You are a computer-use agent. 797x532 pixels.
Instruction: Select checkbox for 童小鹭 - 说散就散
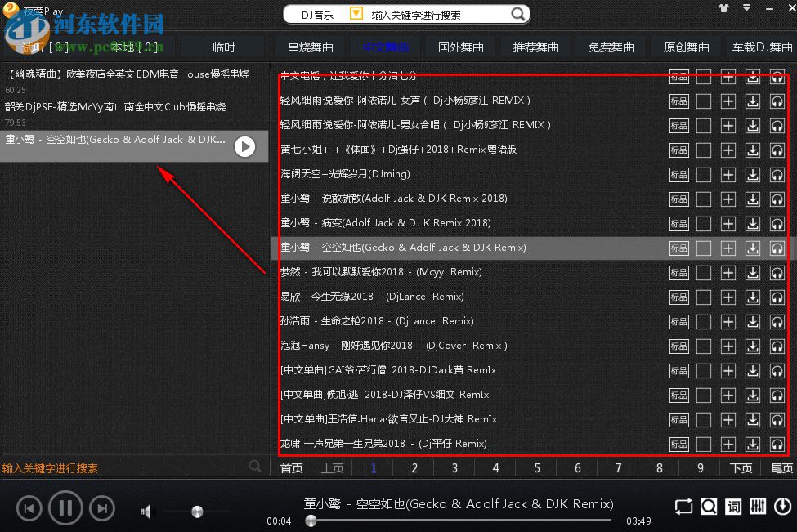point(704,199)
